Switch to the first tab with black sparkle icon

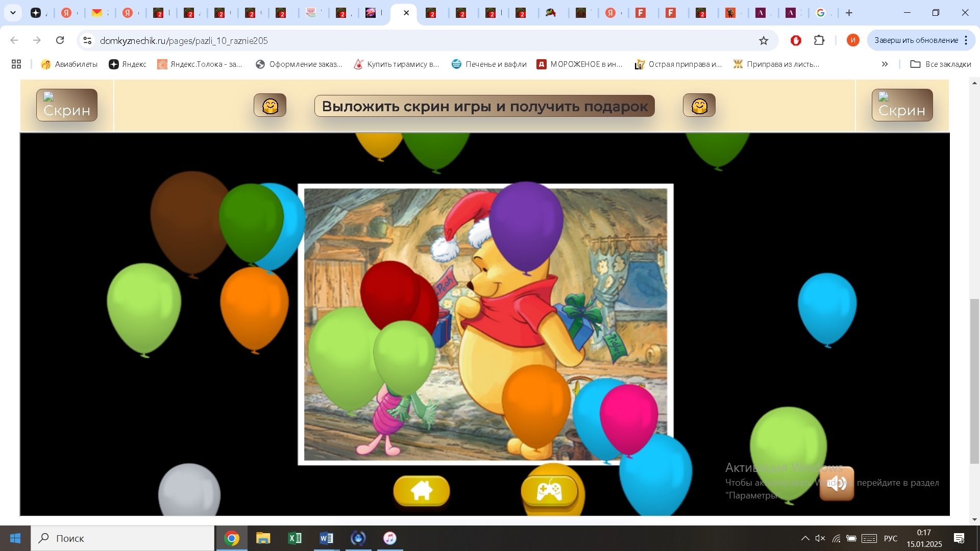(36, 13)
